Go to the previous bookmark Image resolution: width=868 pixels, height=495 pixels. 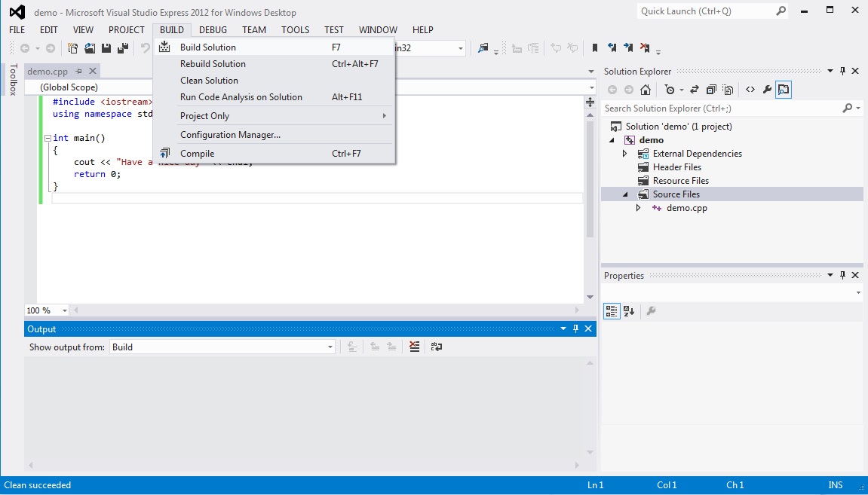point(612,48)
